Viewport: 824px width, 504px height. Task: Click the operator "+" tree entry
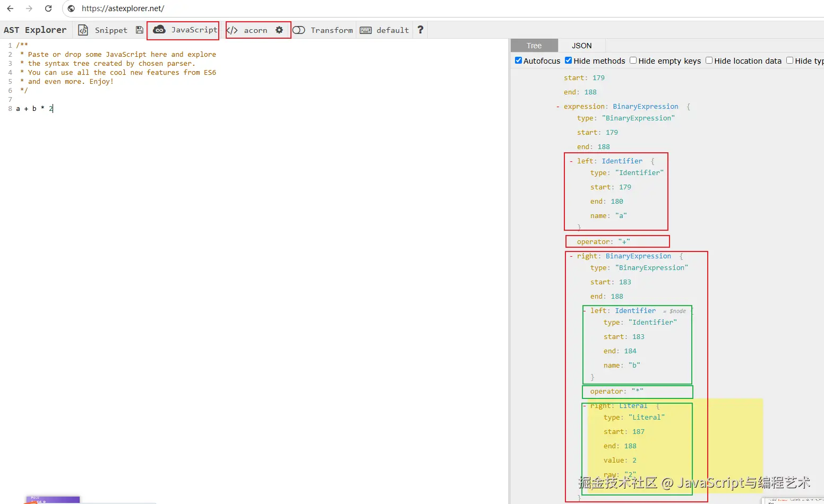pyautogui.click(x=603, y=242)
